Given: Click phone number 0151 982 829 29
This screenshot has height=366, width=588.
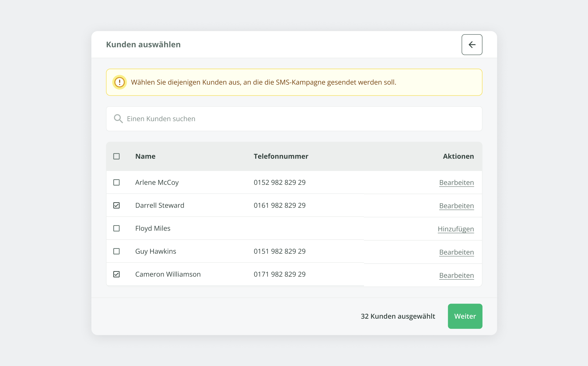Looking at the screenshot, I should (279, 251).
